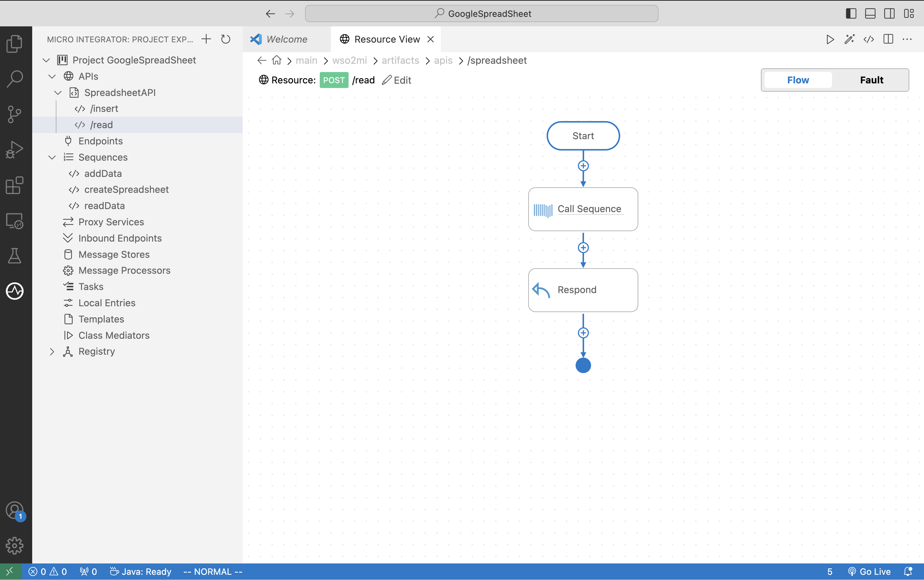The image size is (924, 580).
Task: Switch to Flow view
Action: coord(798,80)
